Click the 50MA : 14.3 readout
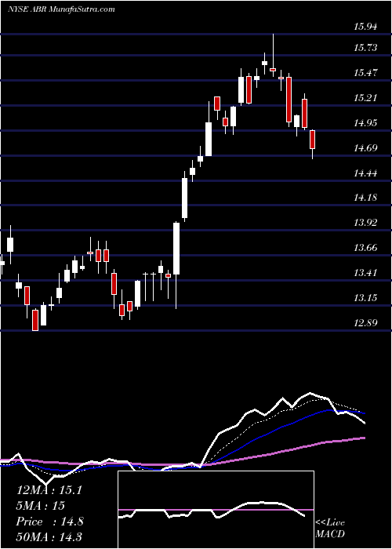The height and width of the screenshot is (549, 392). [49, 537]
